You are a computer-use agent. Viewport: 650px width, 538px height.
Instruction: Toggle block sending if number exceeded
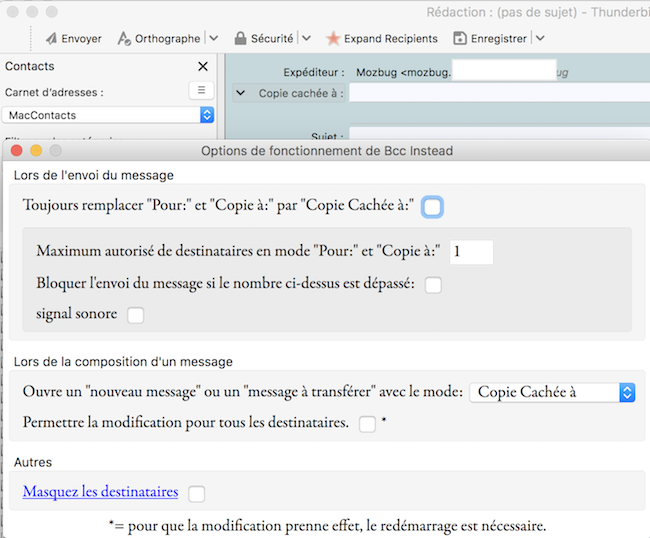click(x=433, y=285)
